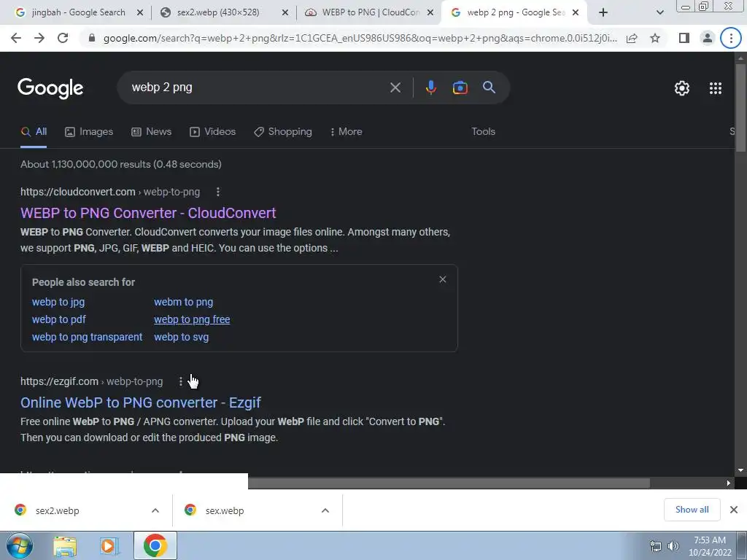The width and height of the screenshot is (747, 560).
Task: Click the horizontal page scrollbar
Action: tap(449, 483)
